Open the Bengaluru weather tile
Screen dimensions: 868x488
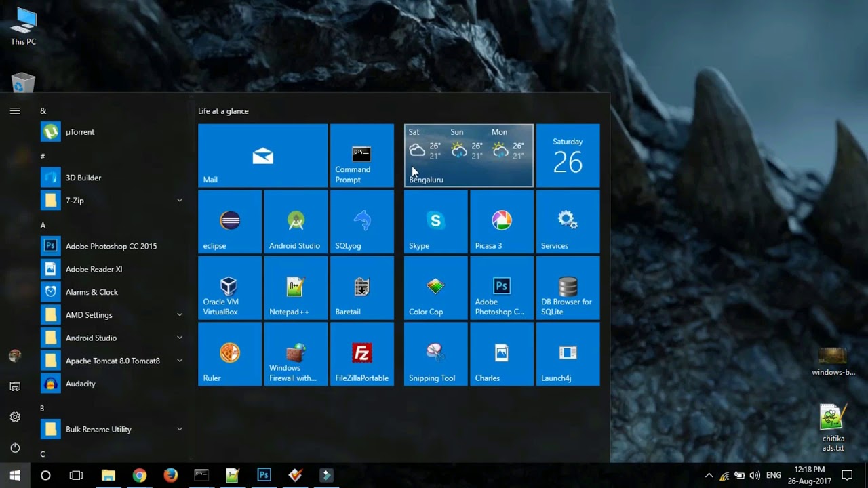coord(469,155)
